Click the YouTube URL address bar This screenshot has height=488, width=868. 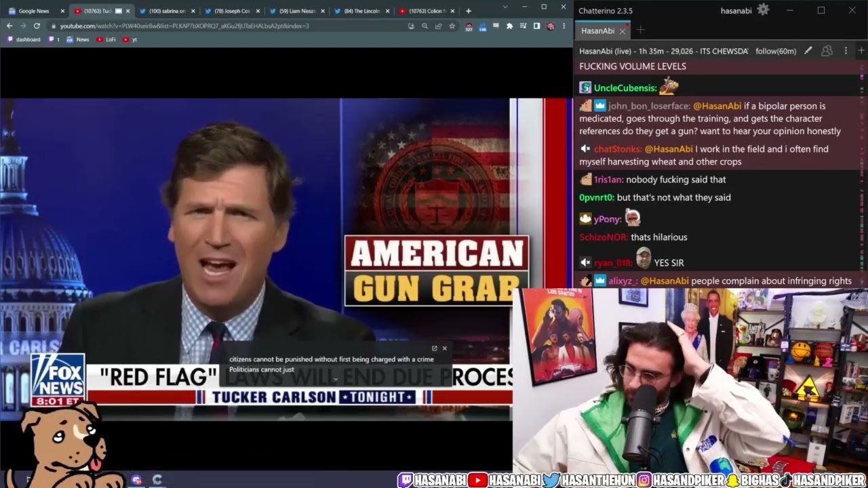click(231, 26)
